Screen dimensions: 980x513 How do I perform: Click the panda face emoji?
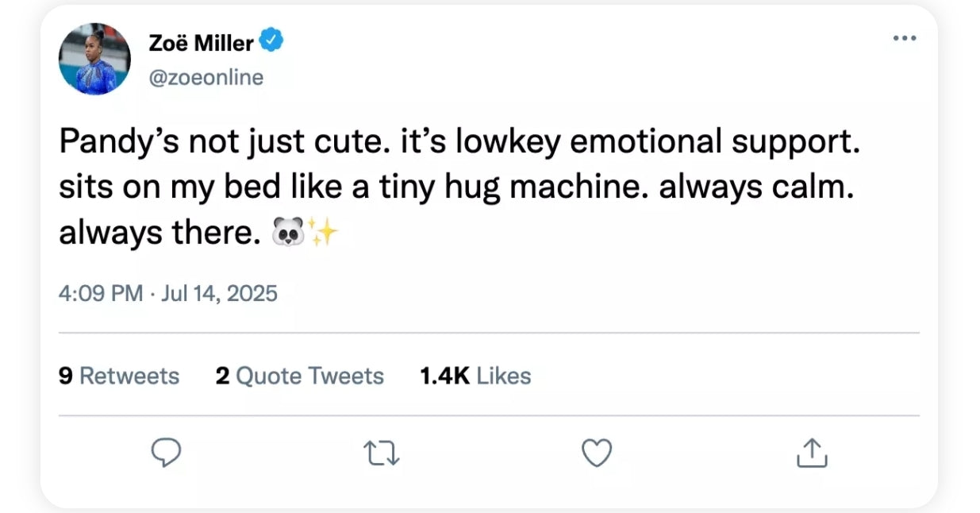[286, 233]
